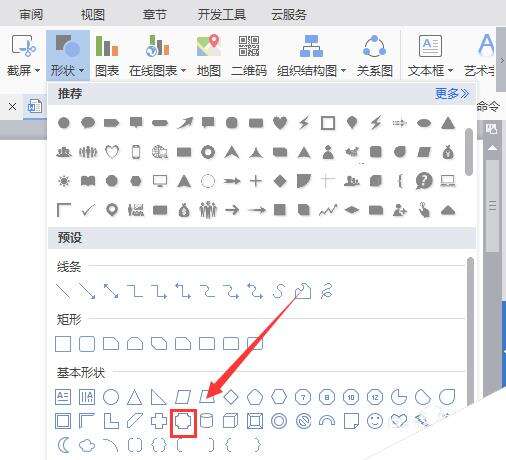Select the plaque shape highlighted in red
Viewport: 506px width, 460px height.
tap(183, 422)
